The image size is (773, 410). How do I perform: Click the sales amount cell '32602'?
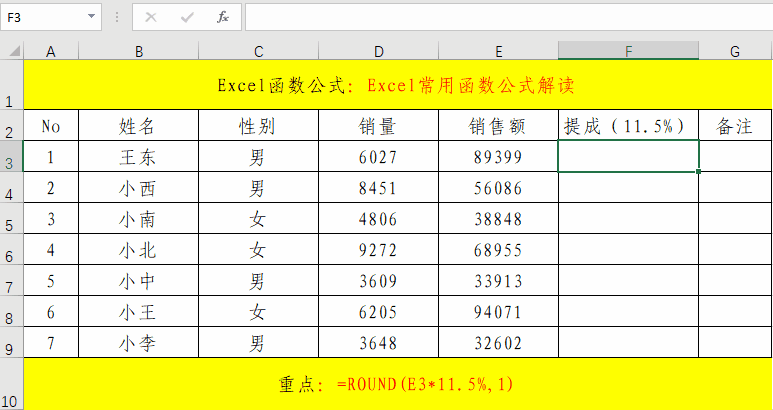point(498,343)
